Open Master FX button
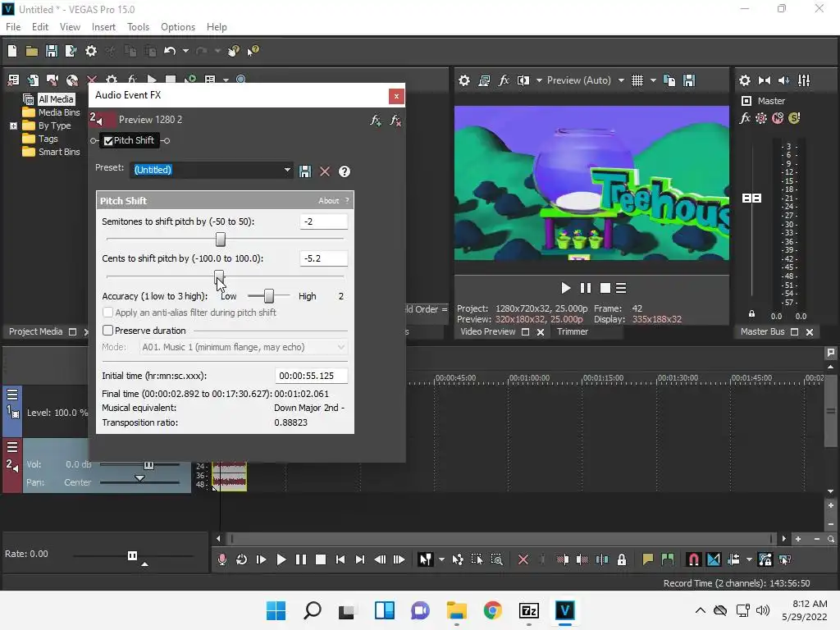The image size is (840, 630). point(745,118)
